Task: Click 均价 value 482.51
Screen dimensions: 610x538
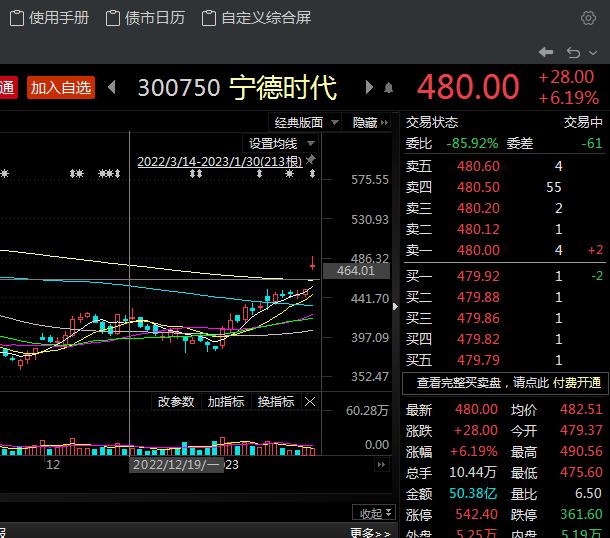Action: tap(581, 409)
